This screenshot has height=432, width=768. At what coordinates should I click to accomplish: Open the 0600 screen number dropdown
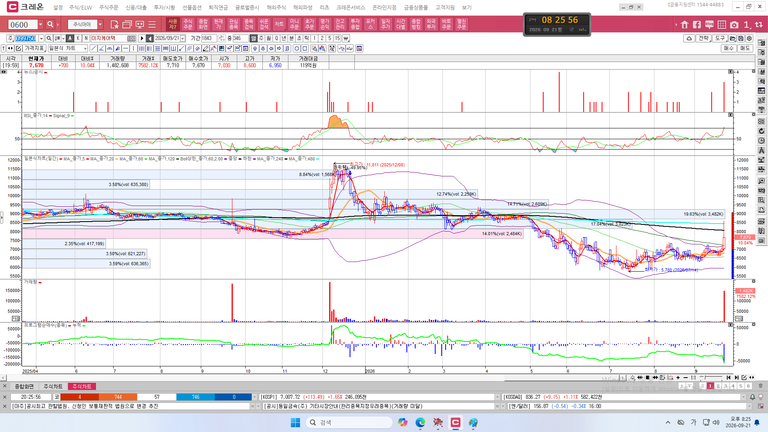click(40, 24)
